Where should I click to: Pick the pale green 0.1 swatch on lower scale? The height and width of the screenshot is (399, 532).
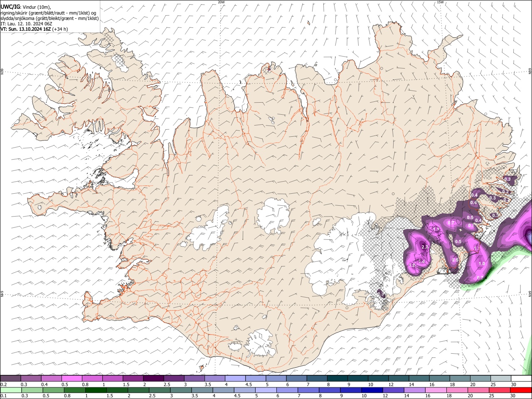coord(11,390)
